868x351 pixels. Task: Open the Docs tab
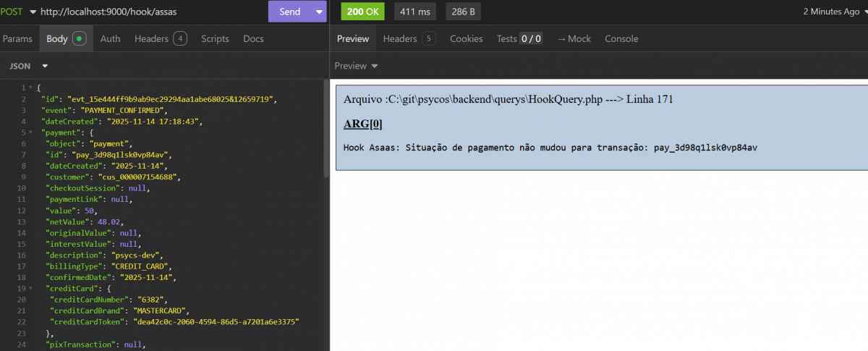click(x=253, y=39)
